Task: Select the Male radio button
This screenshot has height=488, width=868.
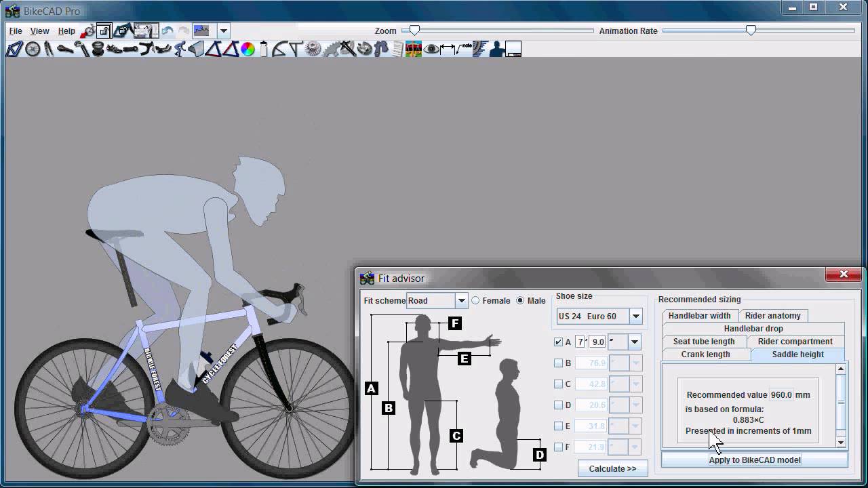Action: pyautogui.click(x=520, y=300)
